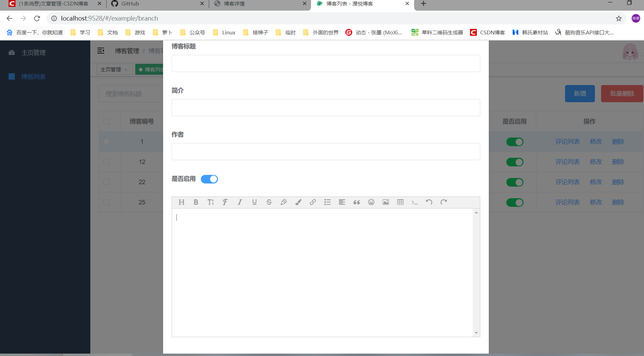Open the sidebar collapse hamburger icon
The image size is (644, 356).
point(101,50)
